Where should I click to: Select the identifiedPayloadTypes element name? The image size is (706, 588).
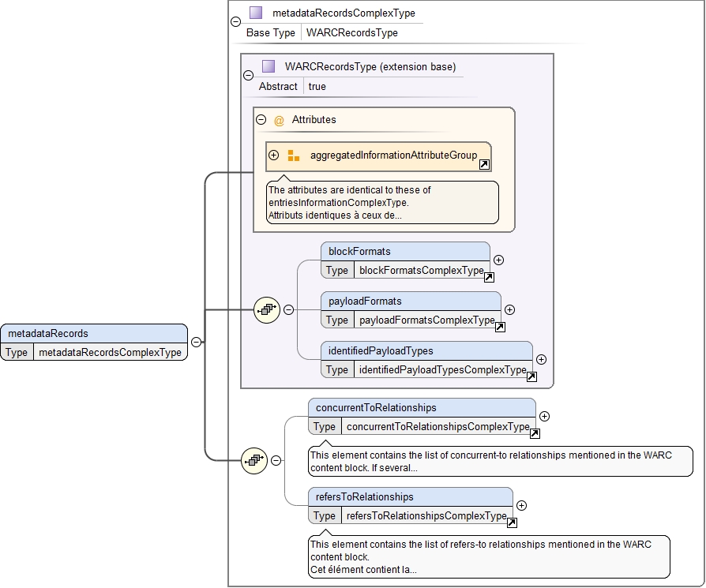[381, 351]
